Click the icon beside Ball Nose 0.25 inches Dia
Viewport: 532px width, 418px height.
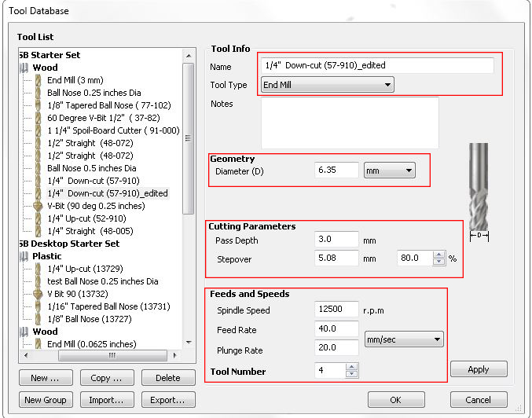(39, 93)
